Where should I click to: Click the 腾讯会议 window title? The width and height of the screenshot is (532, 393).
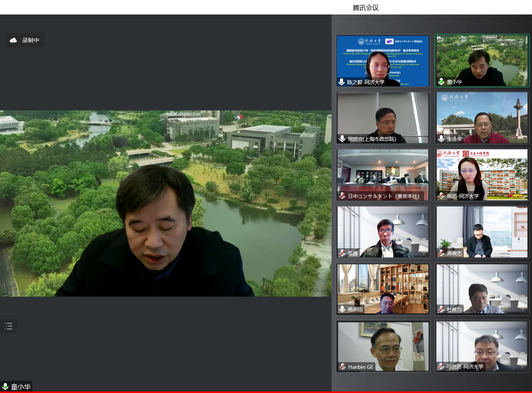[x=365, y=8]
